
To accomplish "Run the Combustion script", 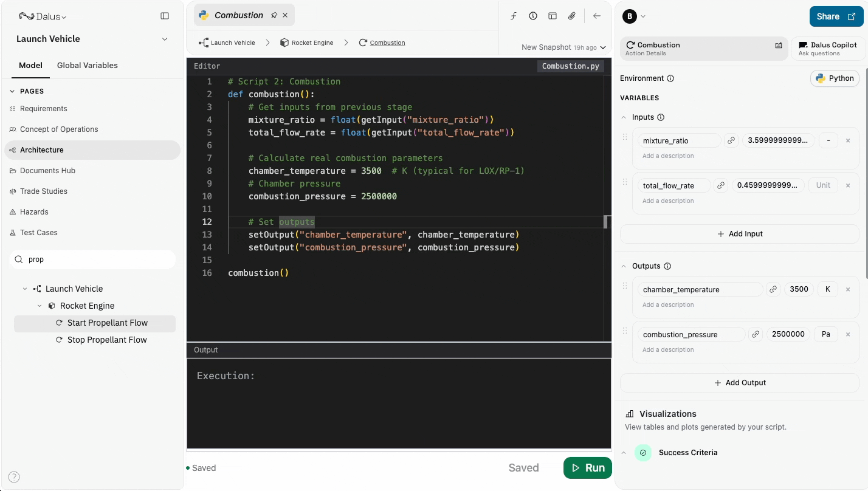I will pos(587,468).
